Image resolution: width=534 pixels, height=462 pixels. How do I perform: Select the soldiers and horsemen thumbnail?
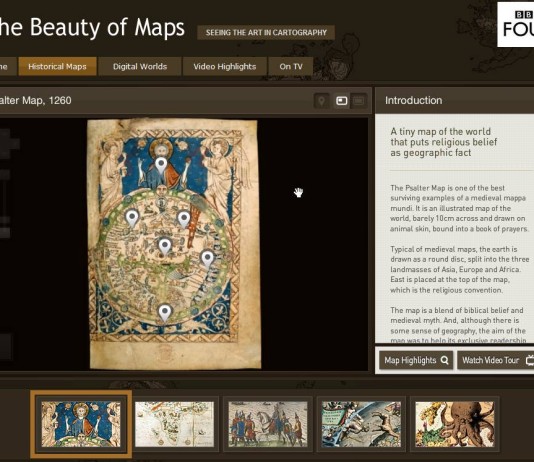[x=268, y=424]
